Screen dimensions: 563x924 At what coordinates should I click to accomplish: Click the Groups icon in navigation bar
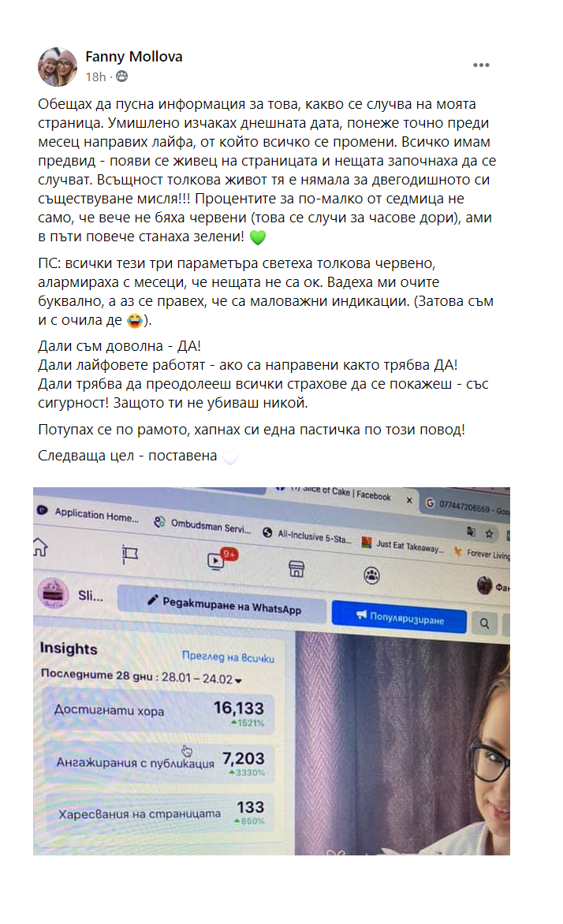[371, 576]
